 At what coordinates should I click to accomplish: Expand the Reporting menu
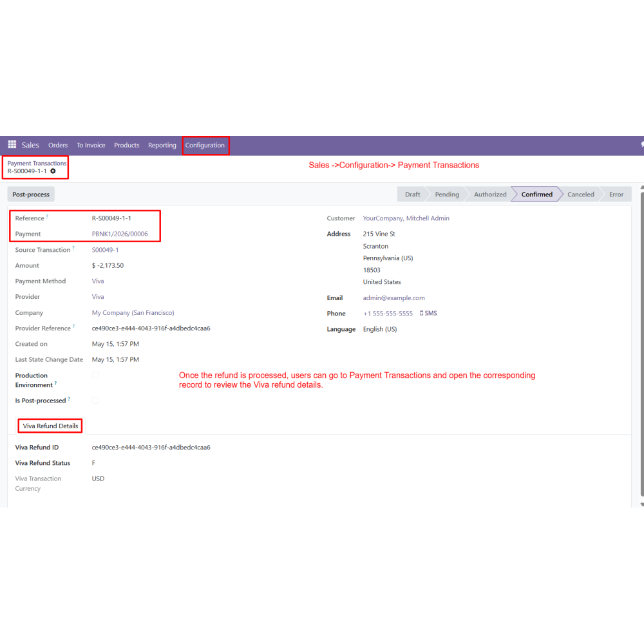point(162,145)
